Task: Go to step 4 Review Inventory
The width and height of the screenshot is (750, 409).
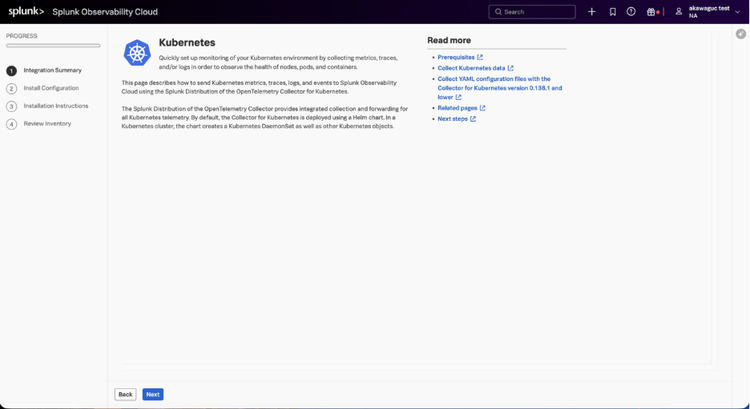Action: click(47, 123)
